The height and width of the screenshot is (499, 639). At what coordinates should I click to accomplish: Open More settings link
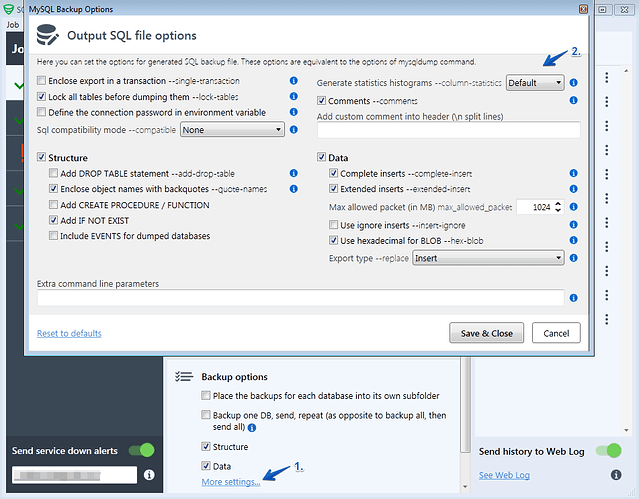tap(231, 482)
